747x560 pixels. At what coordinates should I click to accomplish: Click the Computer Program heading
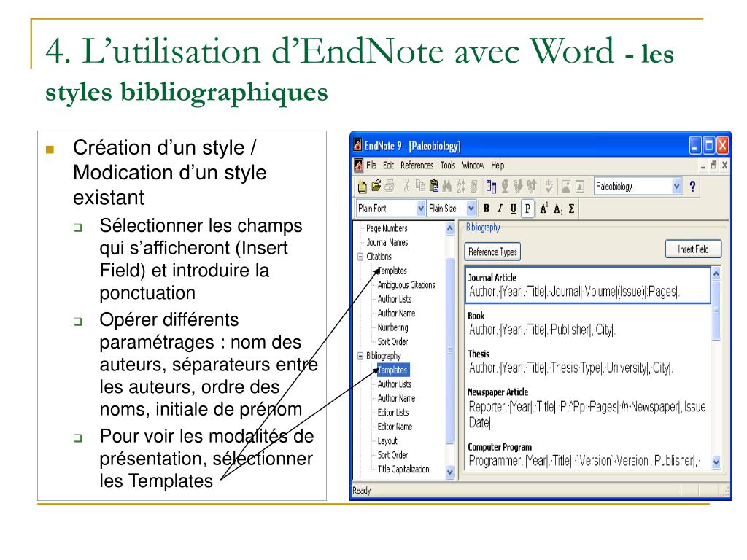[500, 447]
